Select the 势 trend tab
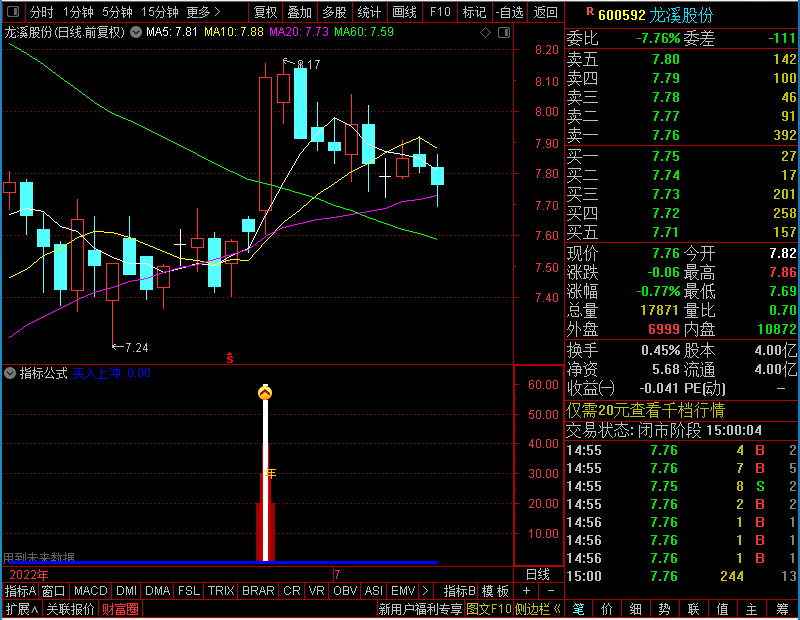The image size is (800, 620). [x=664, y=609]
